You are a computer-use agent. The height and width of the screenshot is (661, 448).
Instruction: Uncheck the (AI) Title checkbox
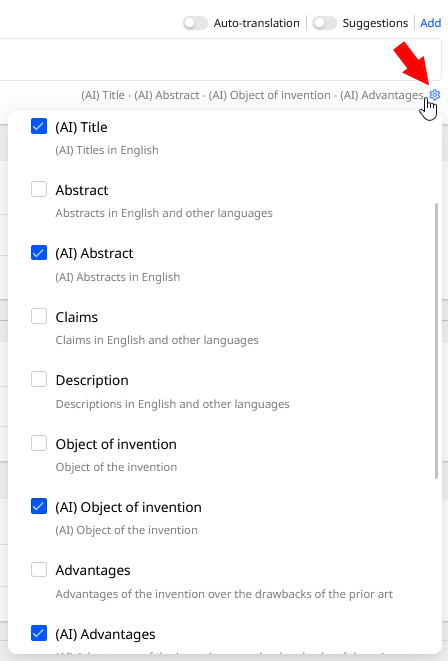39,126
